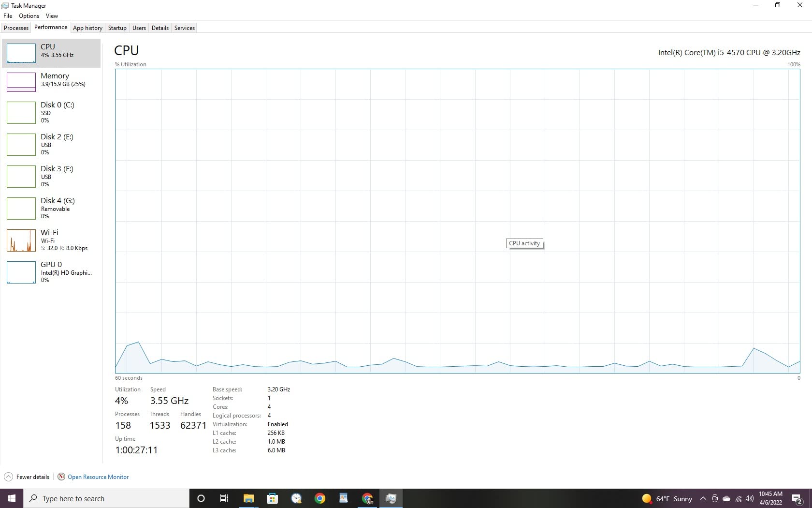The image size is (812, 508).
Task: Open the Startup tab
Action: click(117, 28)
